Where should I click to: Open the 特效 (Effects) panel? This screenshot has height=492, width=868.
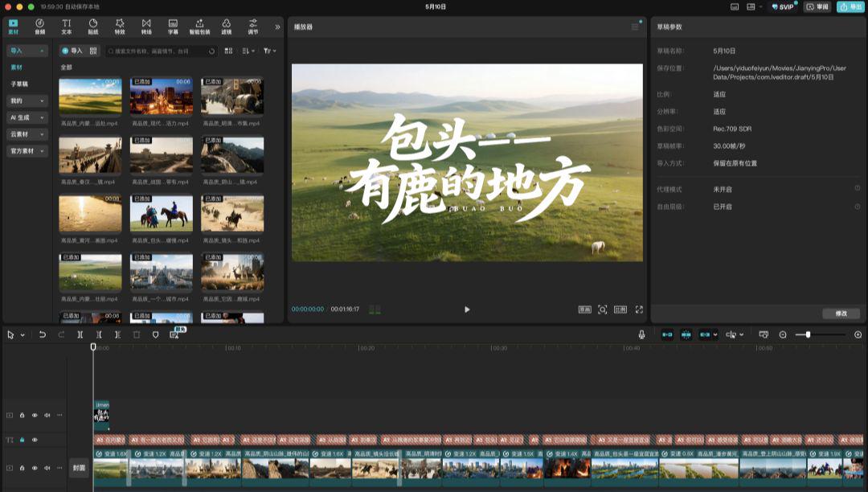pos(119,27)
